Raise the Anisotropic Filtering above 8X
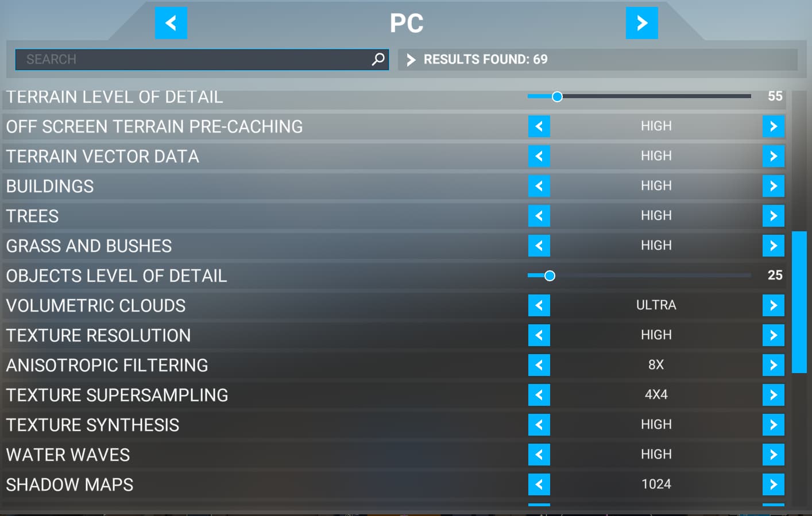This screenshot has height=516, width=812. (x=774, y=365)
